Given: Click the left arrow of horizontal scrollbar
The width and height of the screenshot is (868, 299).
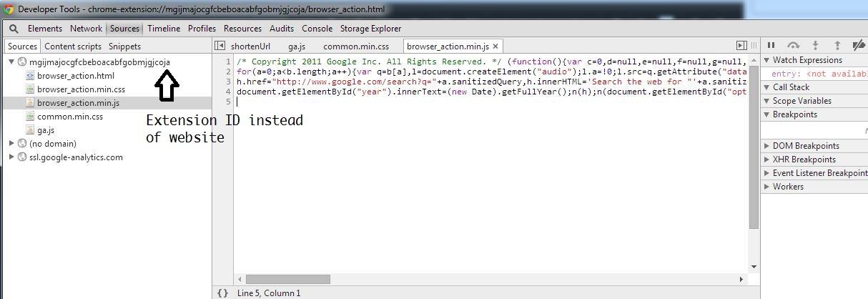Looking at the screenshot, I should click(x=240, y=279).
